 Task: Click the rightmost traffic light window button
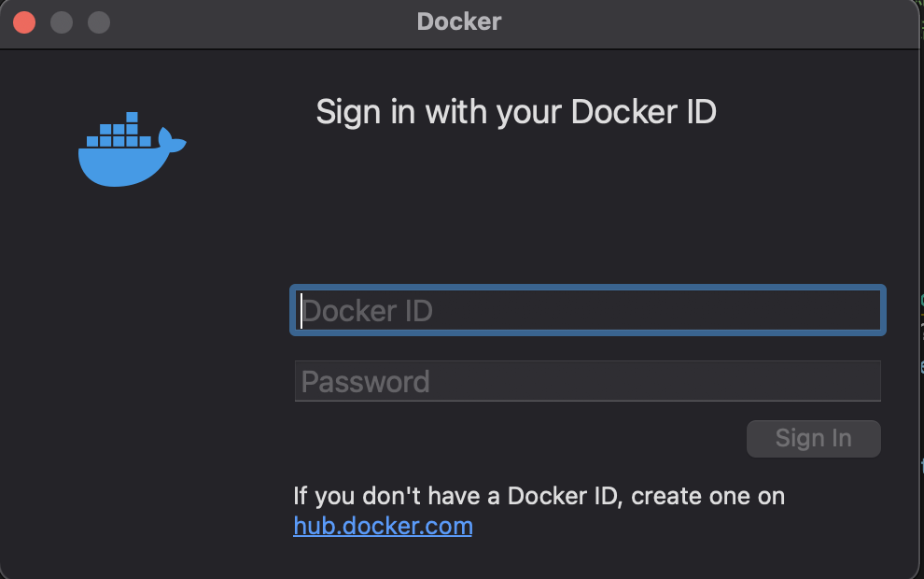[x=98, y=21]
